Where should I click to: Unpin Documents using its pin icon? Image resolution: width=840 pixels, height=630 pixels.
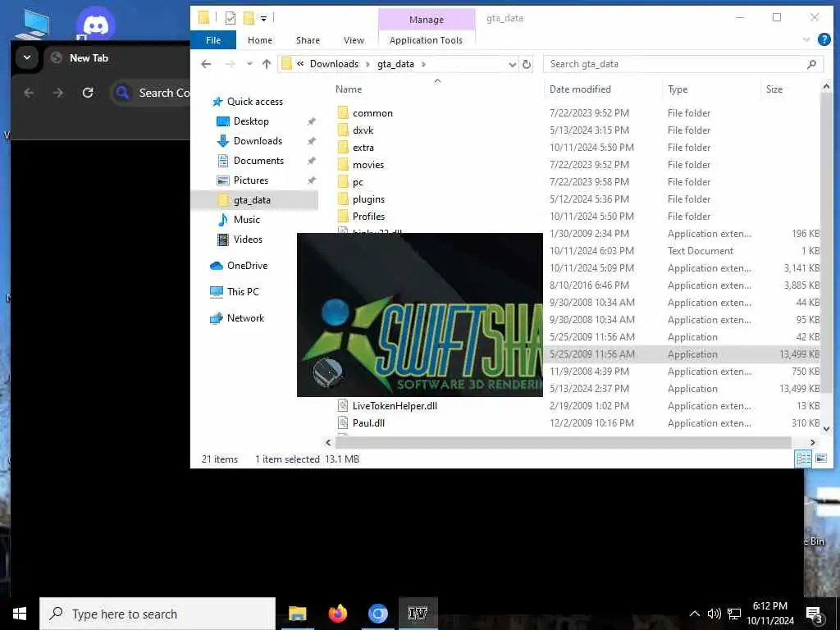coord(311,161)
